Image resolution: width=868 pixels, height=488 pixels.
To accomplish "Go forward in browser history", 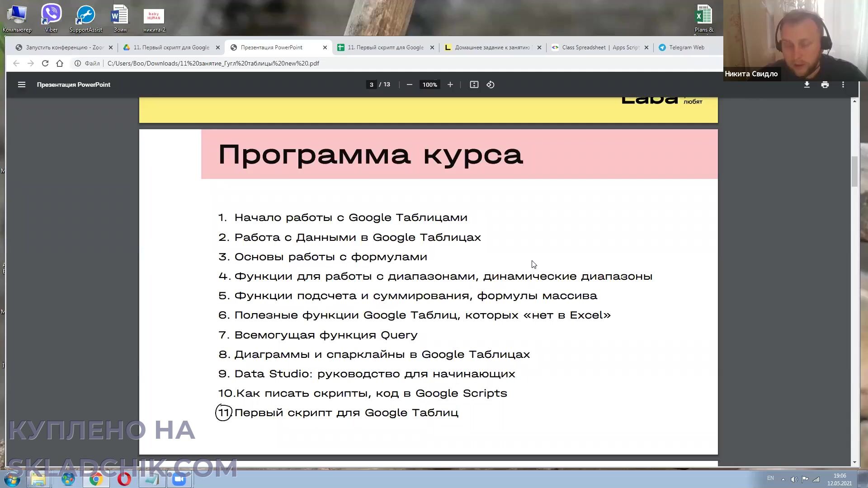I will pos(31,63).
